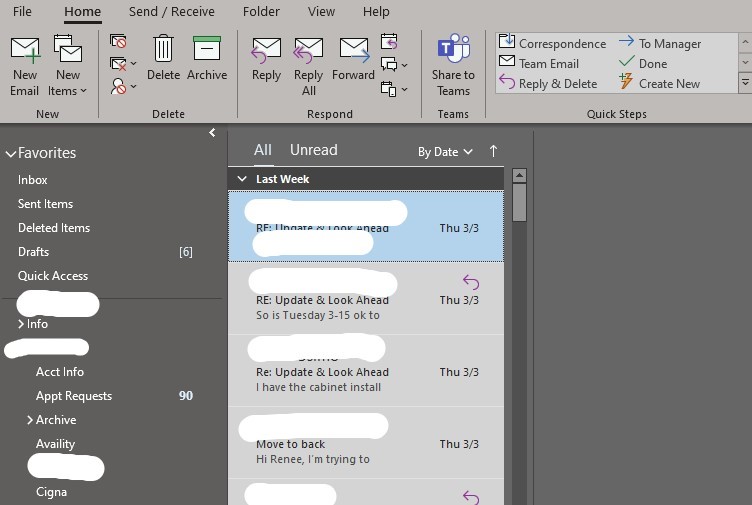The image size is (752, 505).
Task: Open the Sent Items folder
Action: (46, 204)
